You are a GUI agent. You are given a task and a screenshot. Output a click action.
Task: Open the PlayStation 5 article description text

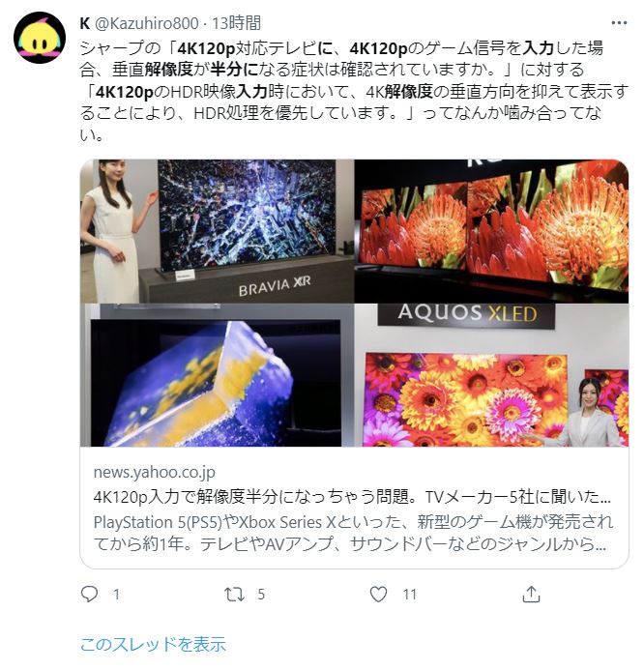(x=353, y=533)
